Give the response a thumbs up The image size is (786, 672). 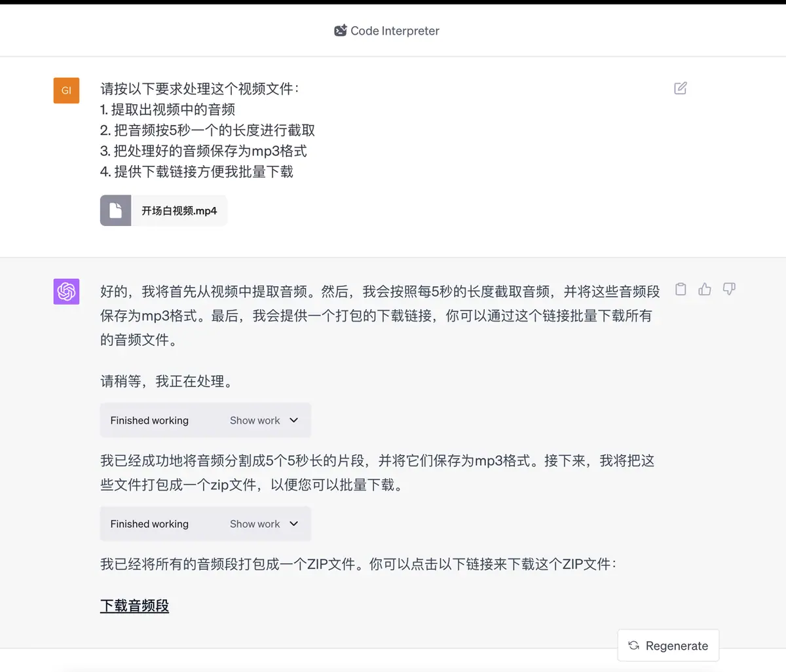[705, 289]
